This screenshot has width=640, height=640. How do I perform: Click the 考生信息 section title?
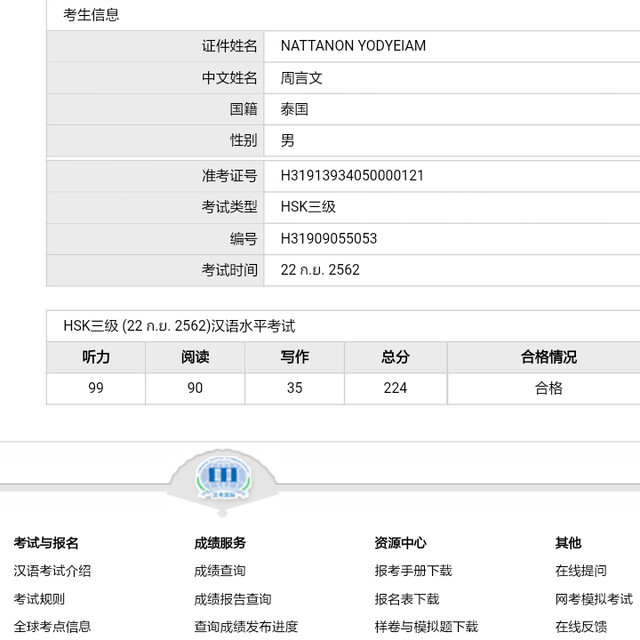pos(91,15)
